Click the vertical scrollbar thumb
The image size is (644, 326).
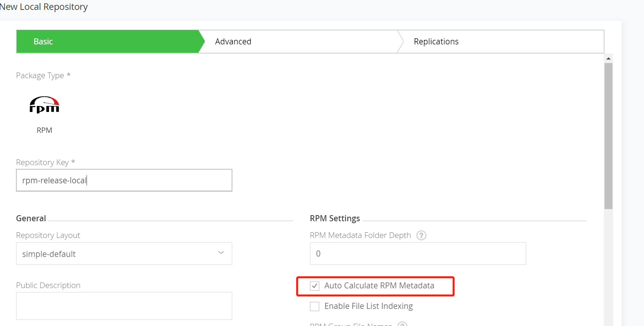(608, 136)
